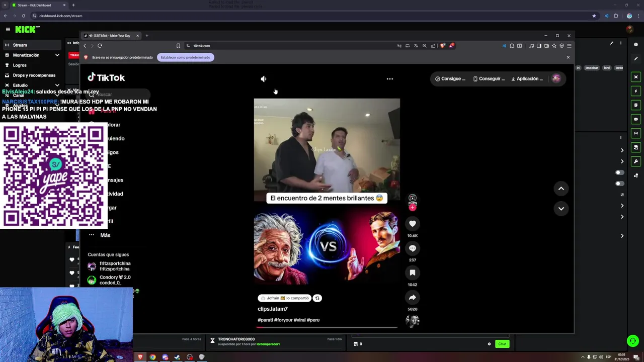The height and width of the screenshot is (362, 644).
Task: Click the 'Conseguir ...' phone button
Action: pyautogui.click(x=489, y=79)
